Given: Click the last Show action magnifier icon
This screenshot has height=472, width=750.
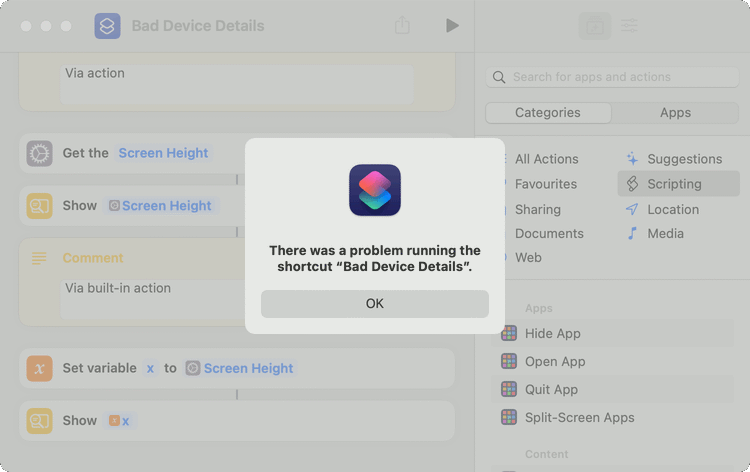Looking at the screenshot, I should 39,421.
